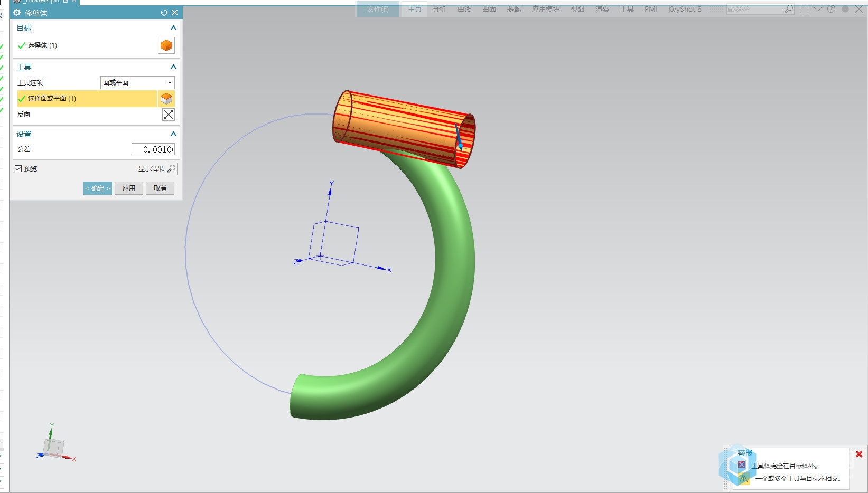868x493 pixels.
Task: Toggle the 反向 reverse direction icon
Action: [x=169, y=115]
